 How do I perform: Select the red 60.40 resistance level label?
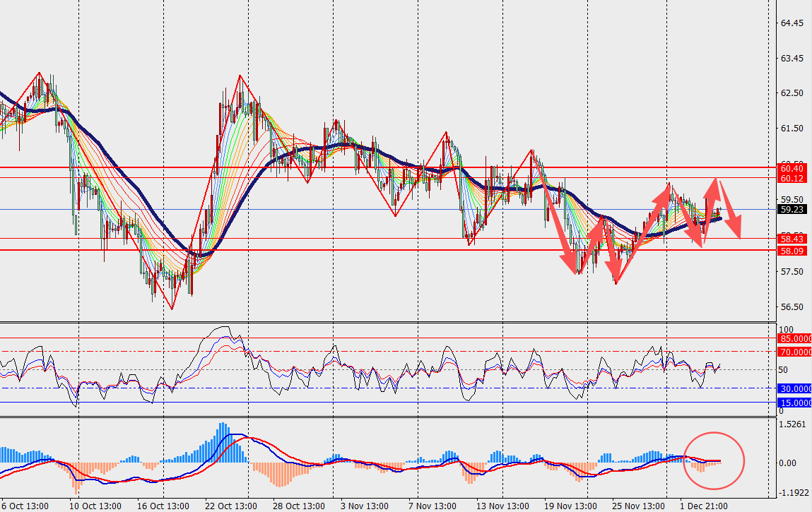[791, 168]
